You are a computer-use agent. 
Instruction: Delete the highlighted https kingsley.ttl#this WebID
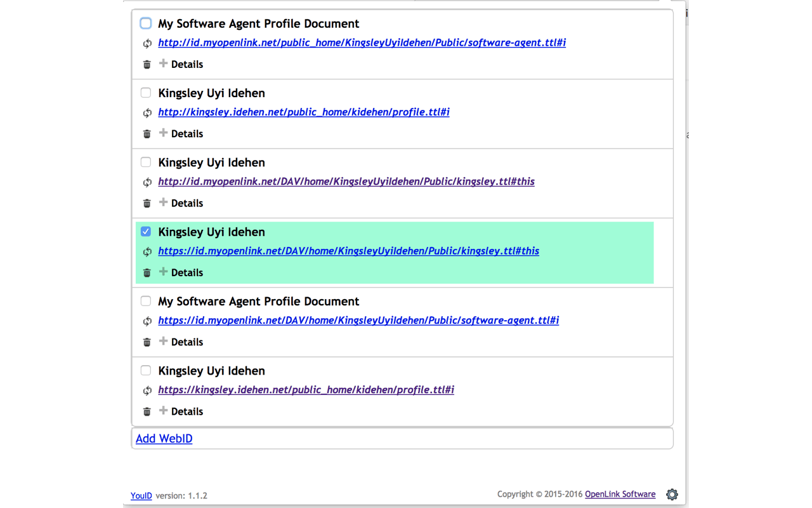pos(147,272)
